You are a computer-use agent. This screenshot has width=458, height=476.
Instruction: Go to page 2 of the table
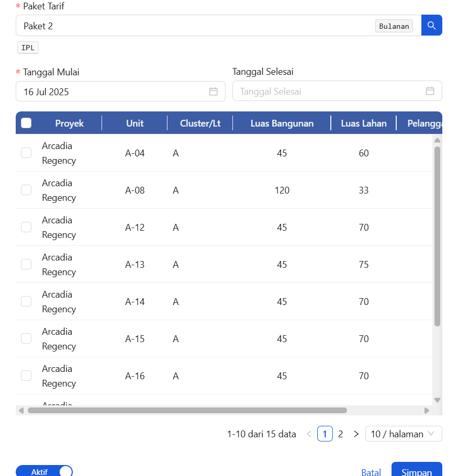340,434
